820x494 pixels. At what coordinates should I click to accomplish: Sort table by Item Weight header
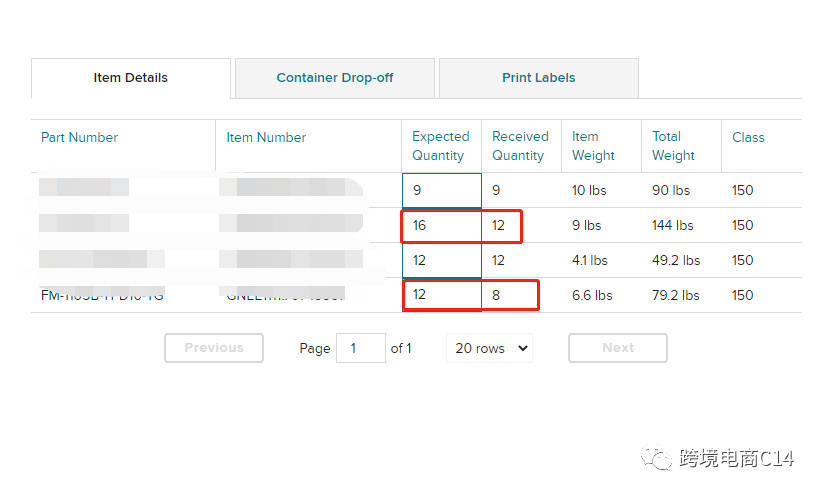pos(593,146)
